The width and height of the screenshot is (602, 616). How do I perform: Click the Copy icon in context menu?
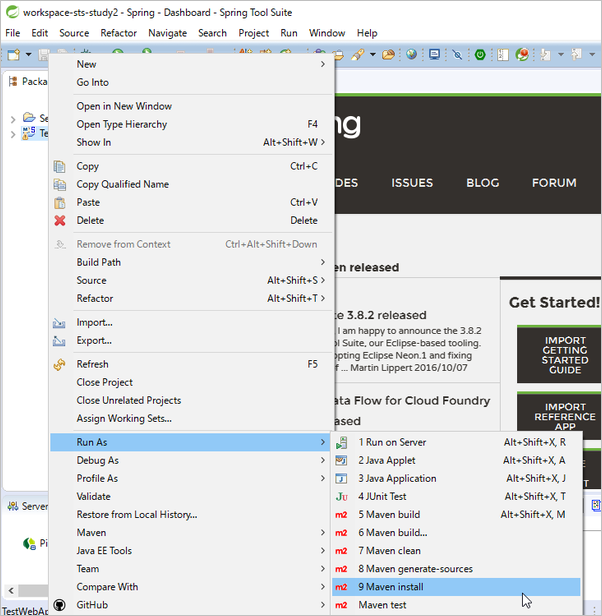[60, 166]
